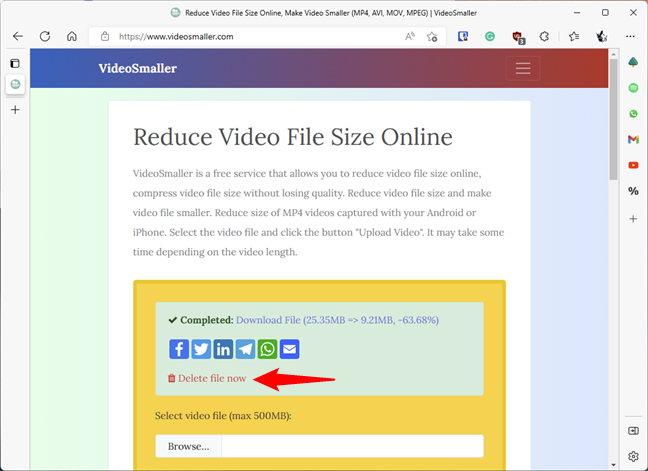Open the browser profile avatar icon
This screenshot has width=648, height=471.
[x=602, y=36]
